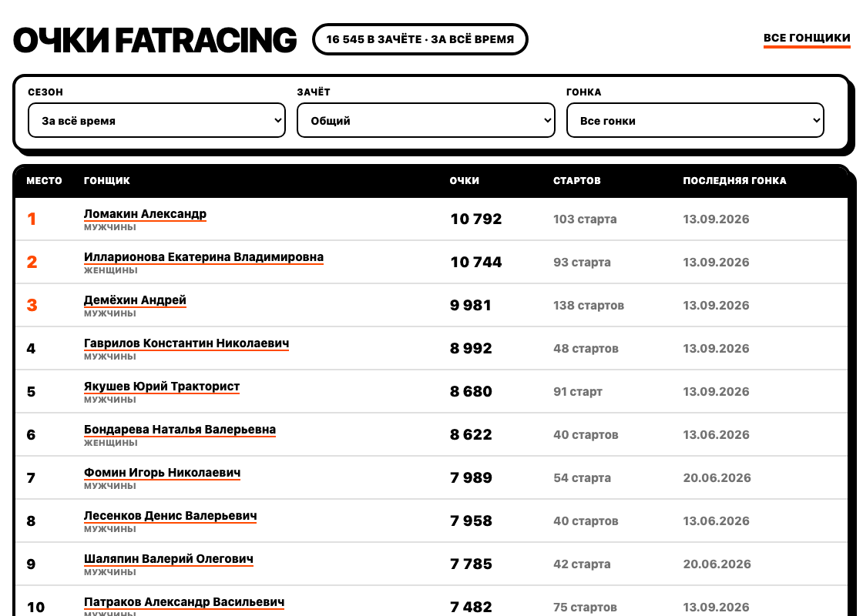Screen dimensions: 863x616
Task: Click the 42 старта cell
Action: click(x=582, y=564)
